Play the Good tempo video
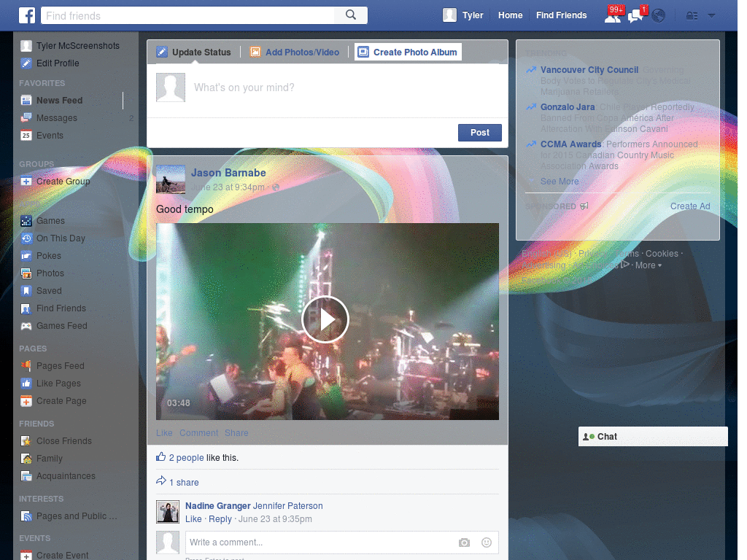Screen dimensions: 747x560 pyautogui.click(x=326, y=319)
